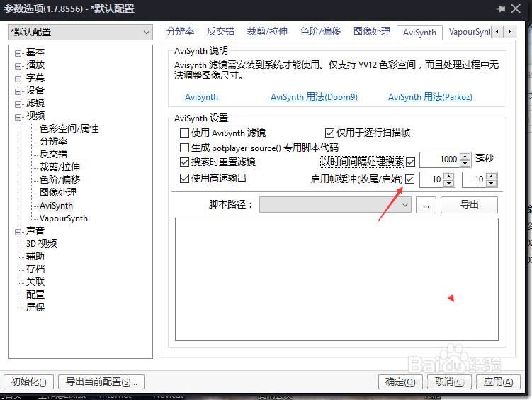Switch to the 色阶/偏移 tab

(x=320, y=32)
